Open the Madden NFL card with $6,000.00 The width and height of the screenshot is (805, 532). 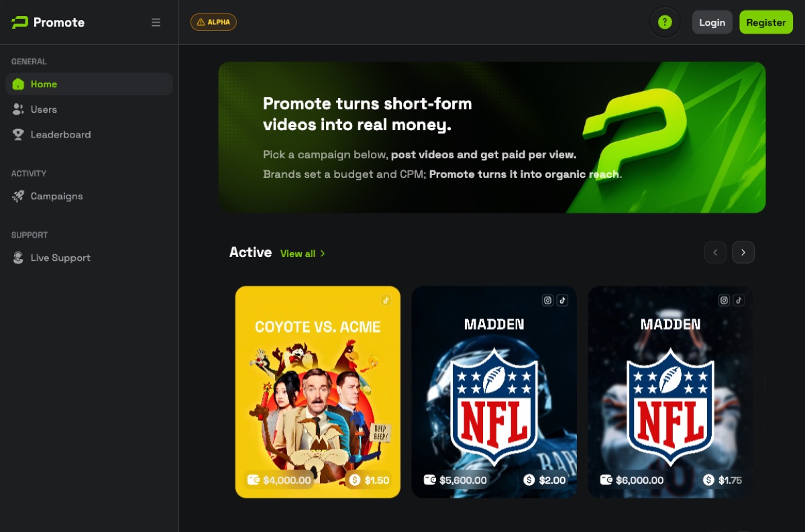click(671, 392)
